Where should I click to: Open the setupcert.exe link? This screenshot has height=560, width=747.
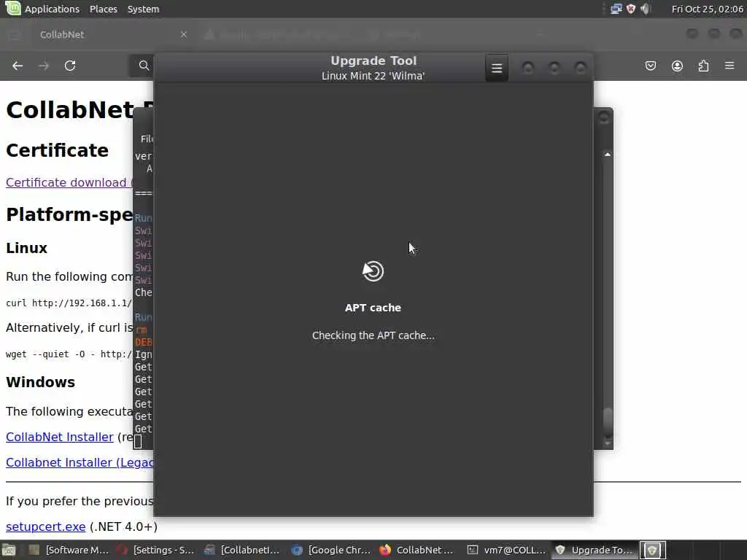(x=46, y=526)
